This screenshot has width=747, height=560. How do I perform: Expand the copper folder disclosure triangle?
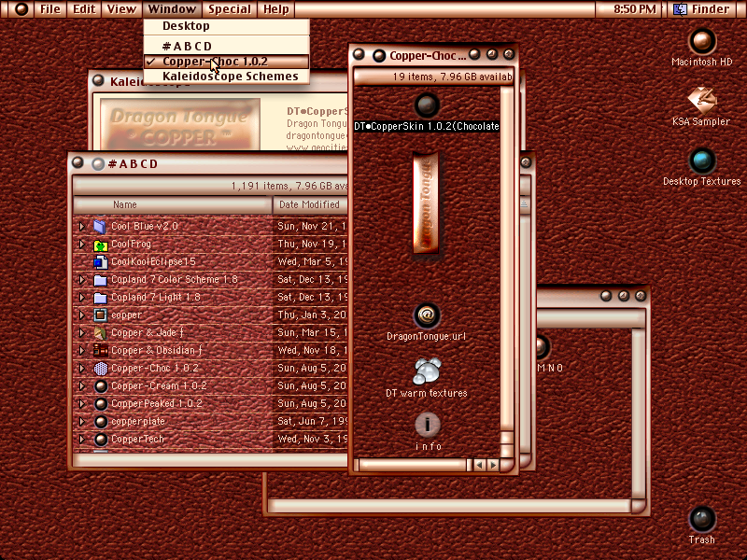(82, 315)
